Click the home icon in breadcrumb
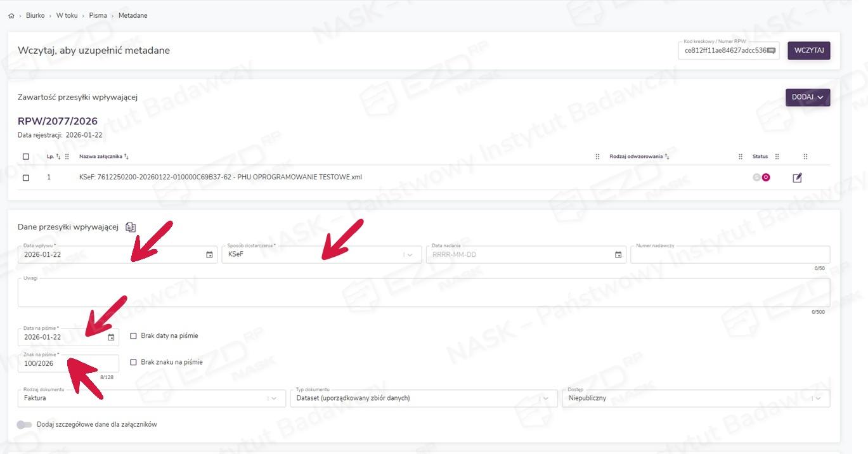This screenshot has width=868, height=454. (x=11, y=16)
